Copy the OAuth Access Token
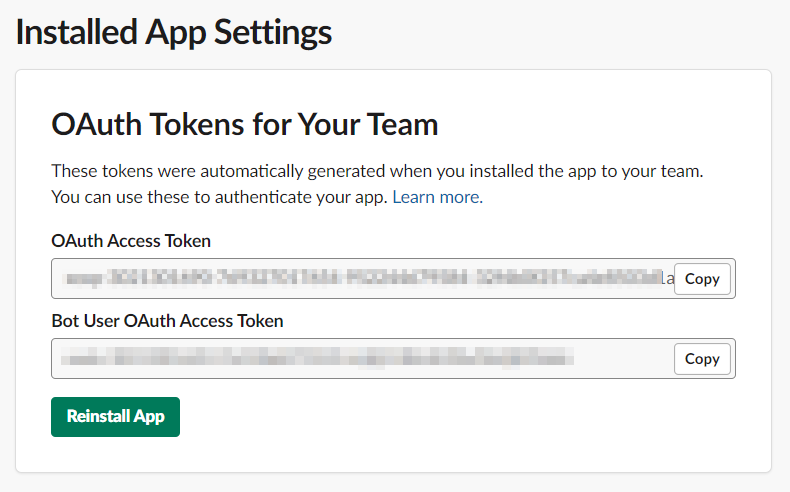790x492 pixels. tap(702, 279)
